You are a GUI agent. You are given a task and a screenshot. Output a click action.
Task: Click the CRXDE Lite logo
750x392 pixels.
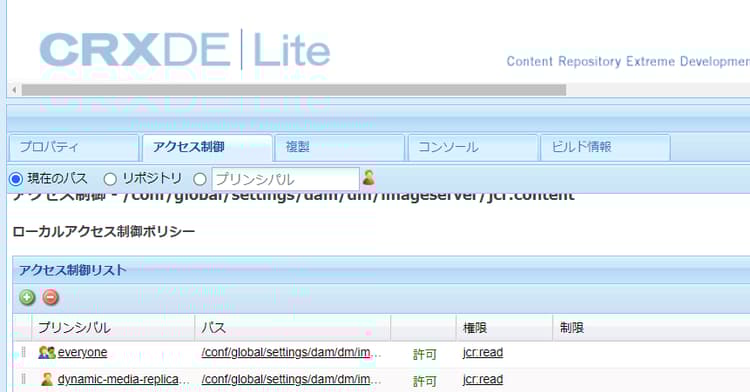185,50
